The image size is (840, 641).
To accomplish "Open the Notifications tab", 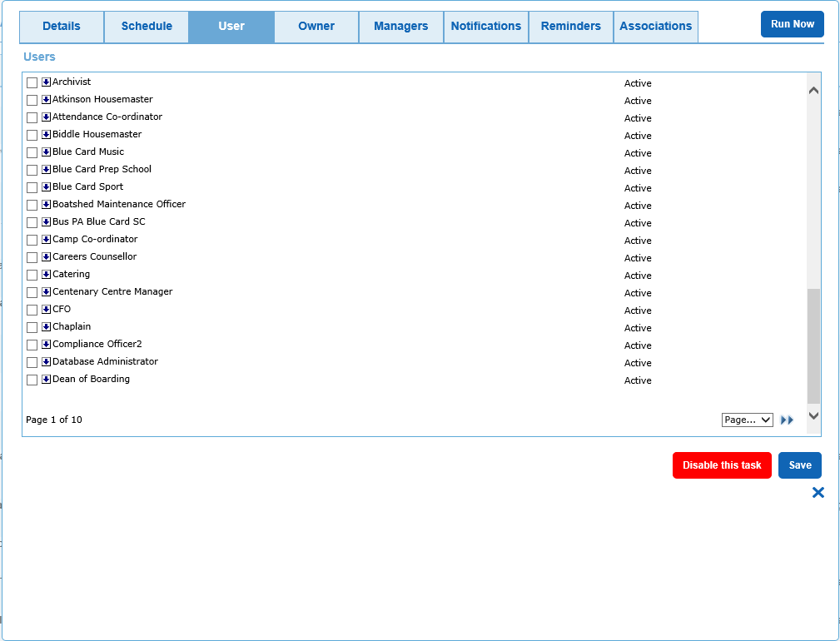I will pos(485,26).
